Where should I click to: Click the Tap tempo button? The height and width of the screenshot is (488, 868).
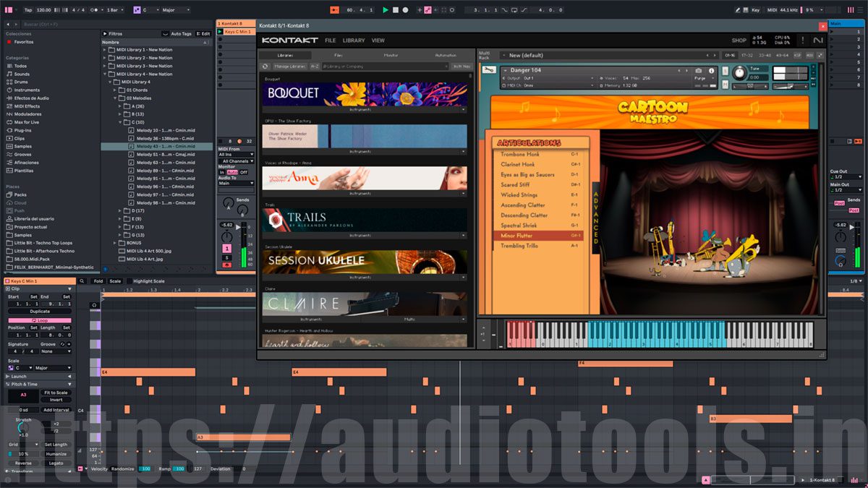coord(28,10)
